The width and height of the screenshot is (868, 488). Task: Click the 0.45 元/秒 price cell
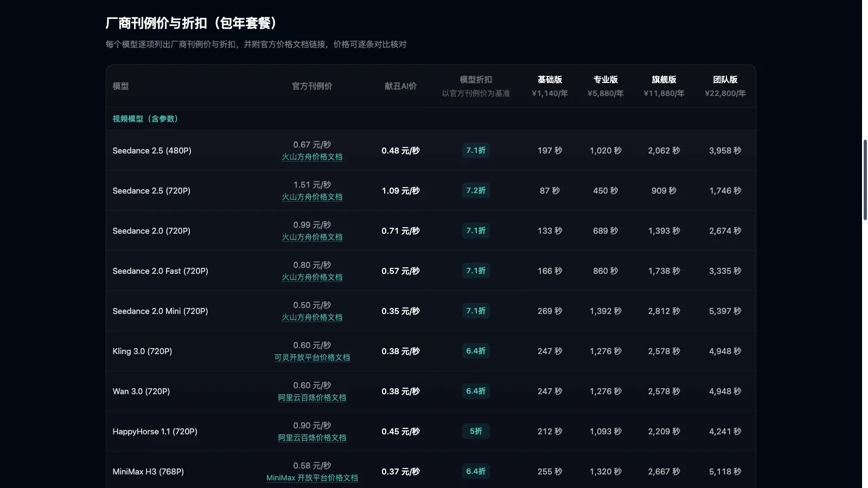400,431
